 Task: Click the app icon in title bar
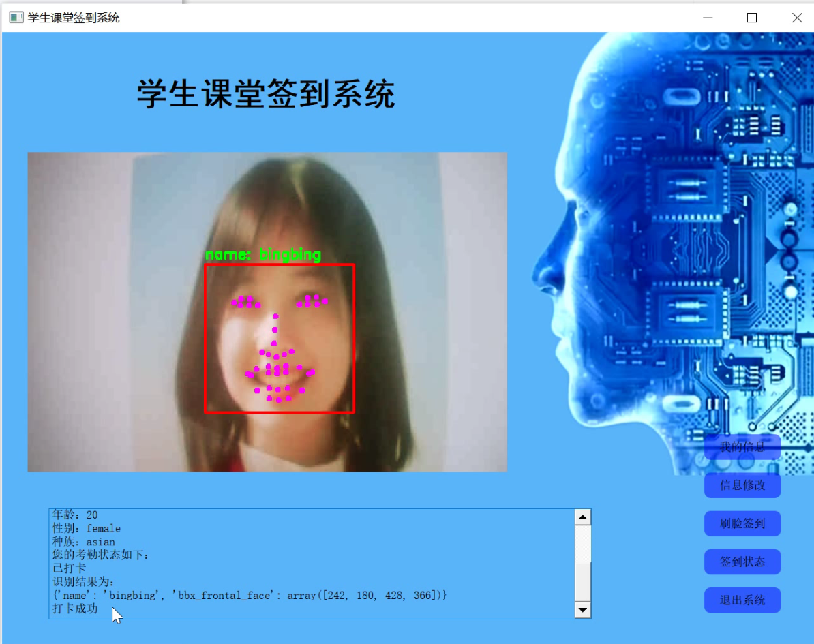16,18
